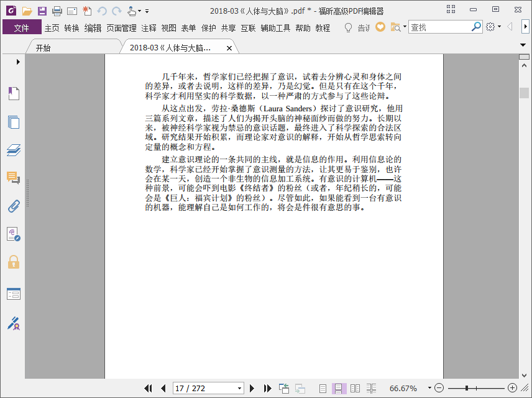
Task: Redo the last action
Action: click(117, 11)
